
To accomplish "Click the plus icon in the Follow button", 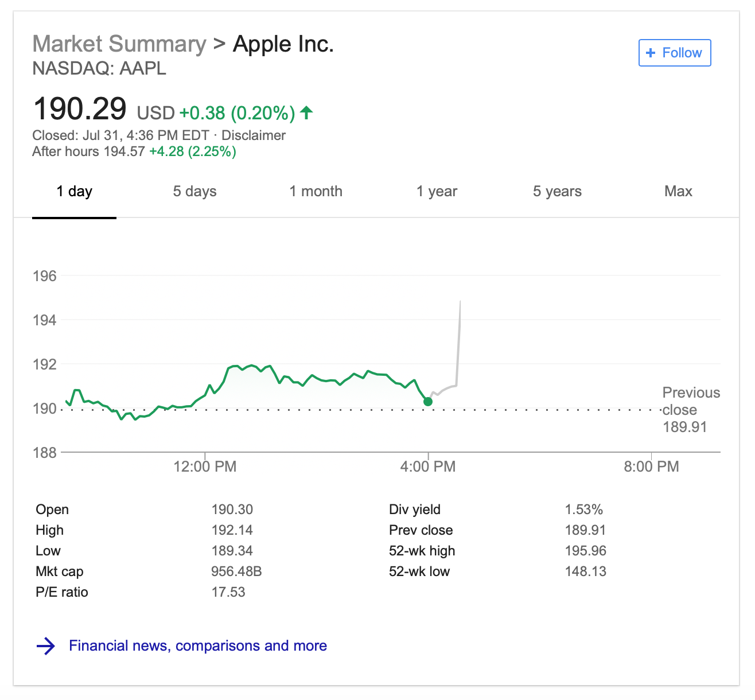I will [x=651, y=52].
